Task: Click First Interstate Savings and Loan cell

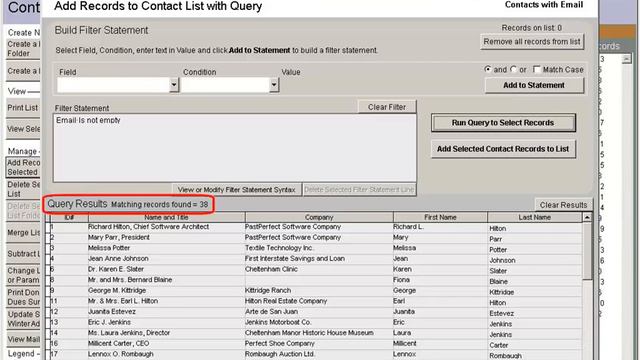Action: point(319,259)
